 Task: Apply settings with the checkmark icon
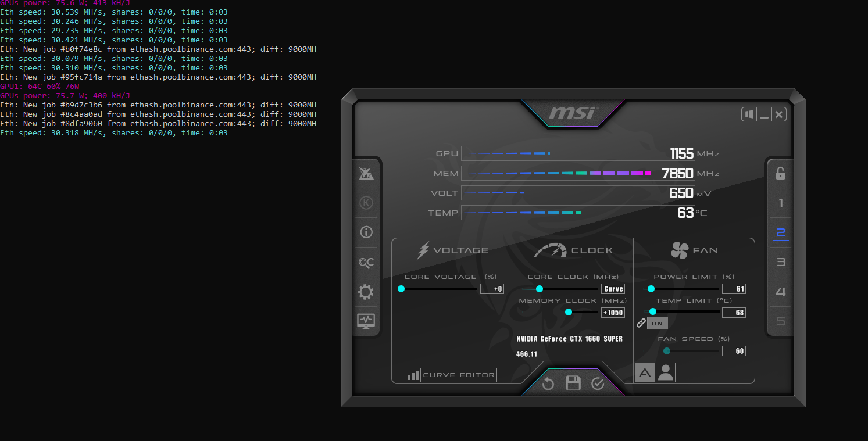pos(598,383)
